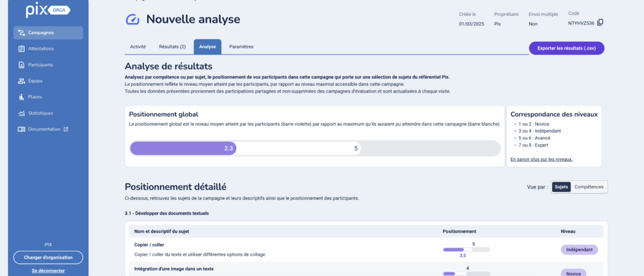Open Campagnes from sidebar icon
Screen dimensions: 644x276
[21, 33]
